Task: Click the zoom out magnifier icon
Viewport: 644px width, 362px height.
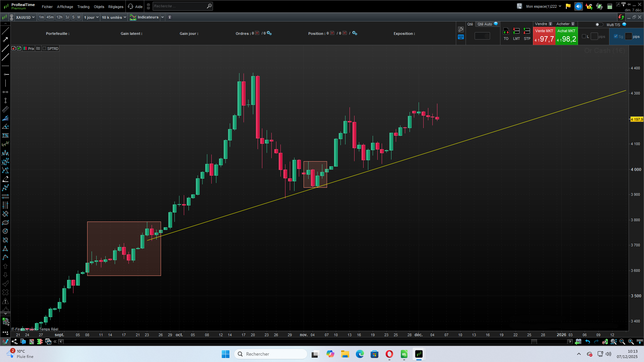Action: (622, 342)
